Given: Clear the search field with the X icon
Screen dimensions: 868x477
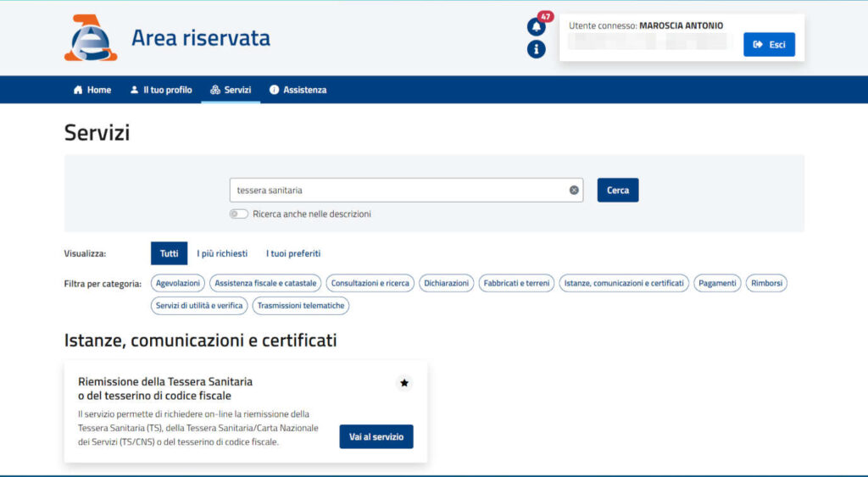Looking at the screenshot, I should (574, 190).
